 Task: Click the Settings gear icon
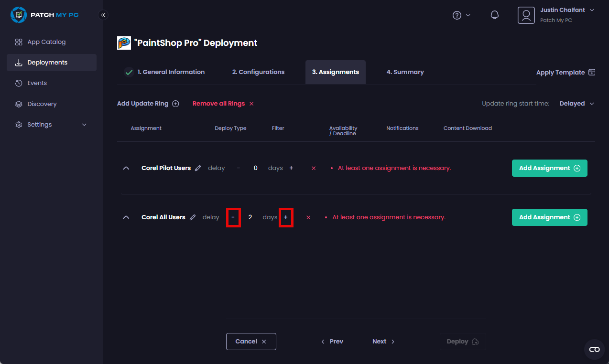[19, 124]
